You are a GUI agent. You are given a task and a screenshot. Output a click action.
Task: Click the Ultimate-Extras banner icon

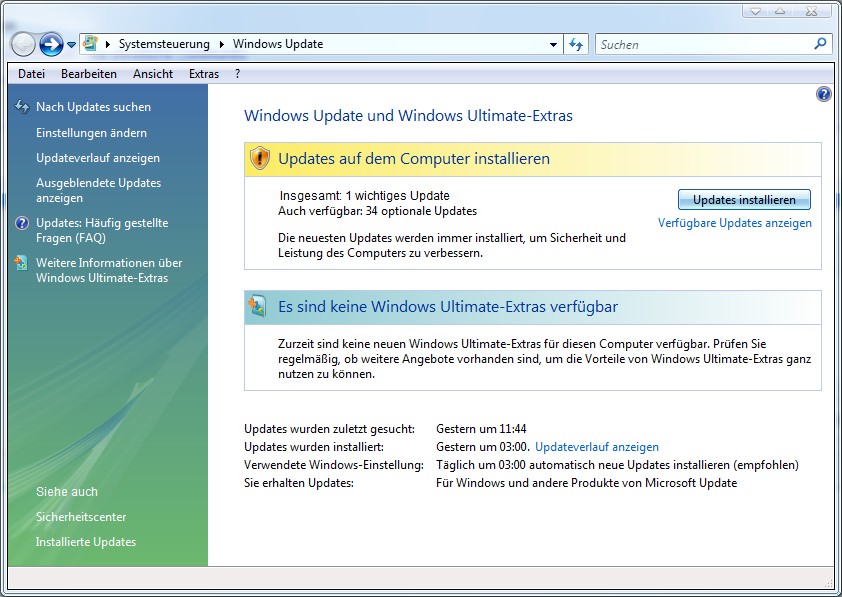[257, 306]
